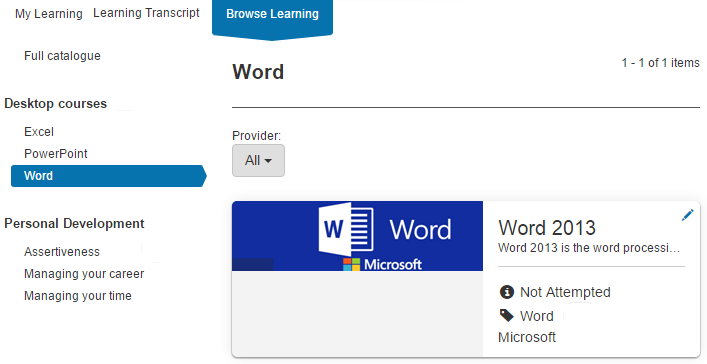Click the Word Microsoft course thumbnail
The height and width of the screenshot is (364, 707).
[357, 236]
